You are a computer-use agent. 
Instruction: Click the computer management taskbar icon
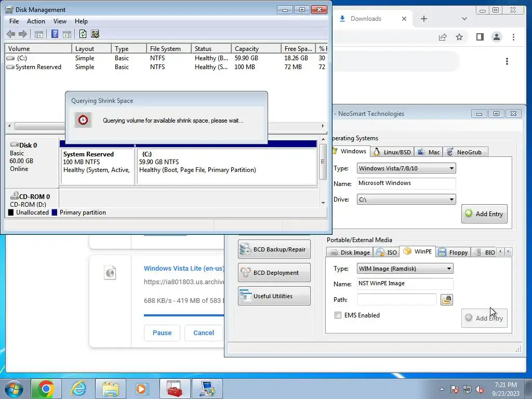point(207,389)
